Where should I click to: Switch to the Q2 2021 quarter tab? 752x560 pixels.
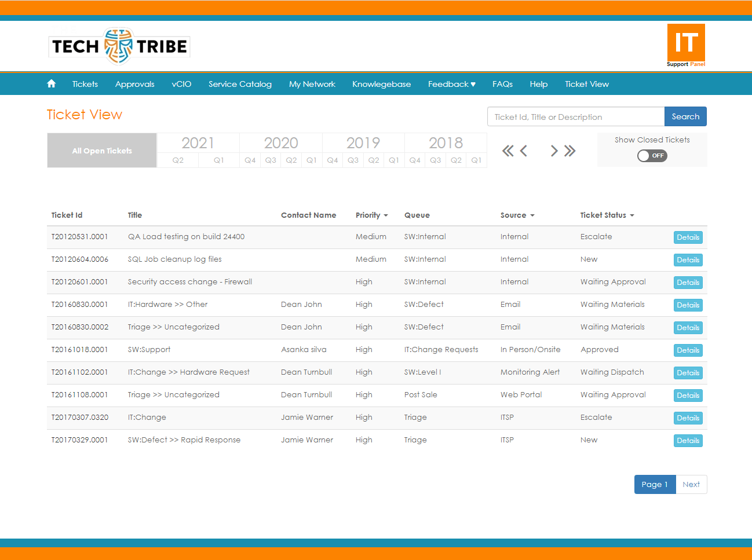coord(178,160)
